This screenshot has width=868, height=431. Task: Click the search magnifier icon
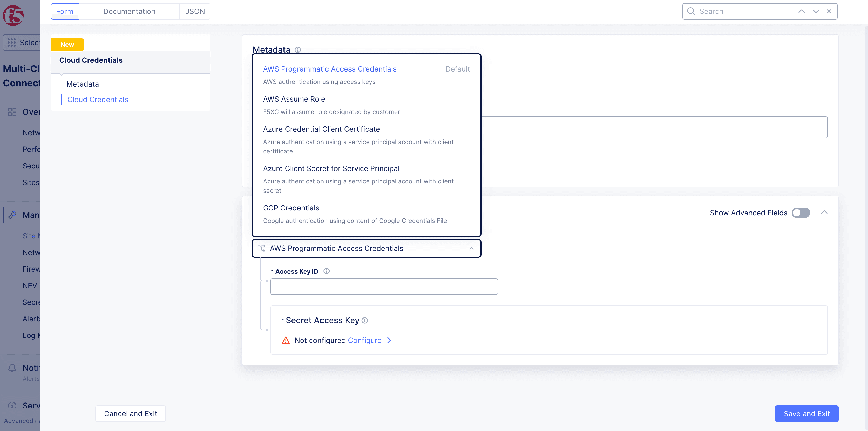[691, 11]
